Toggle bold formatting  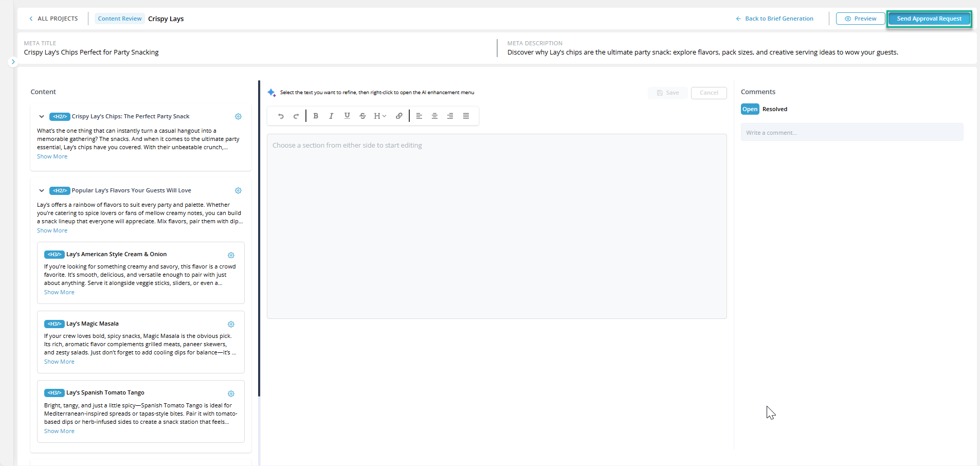[x=316, y=116]
